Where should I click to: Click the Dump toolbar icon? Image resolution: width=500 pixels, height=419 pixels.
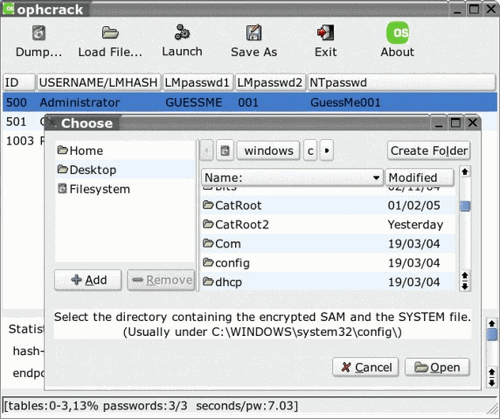(39, 33)
